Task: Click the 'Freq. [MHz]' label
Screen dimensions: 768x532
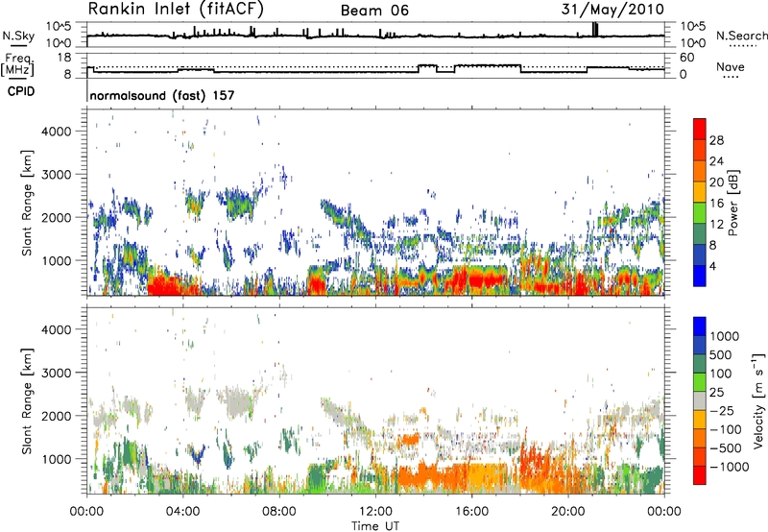Action: pyautogui.click(x=18, y=65)
